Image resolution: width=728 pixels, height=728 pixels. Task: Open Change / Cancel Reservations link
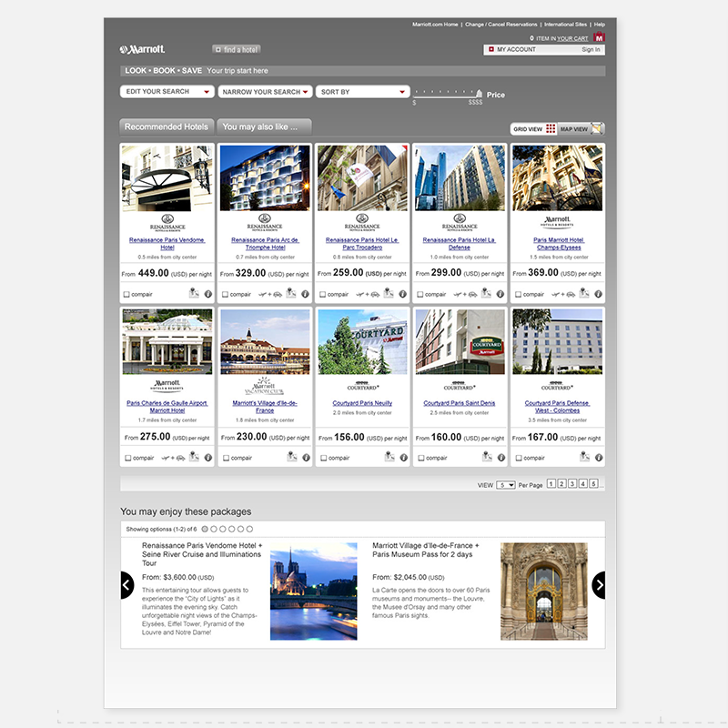[501, 25]
